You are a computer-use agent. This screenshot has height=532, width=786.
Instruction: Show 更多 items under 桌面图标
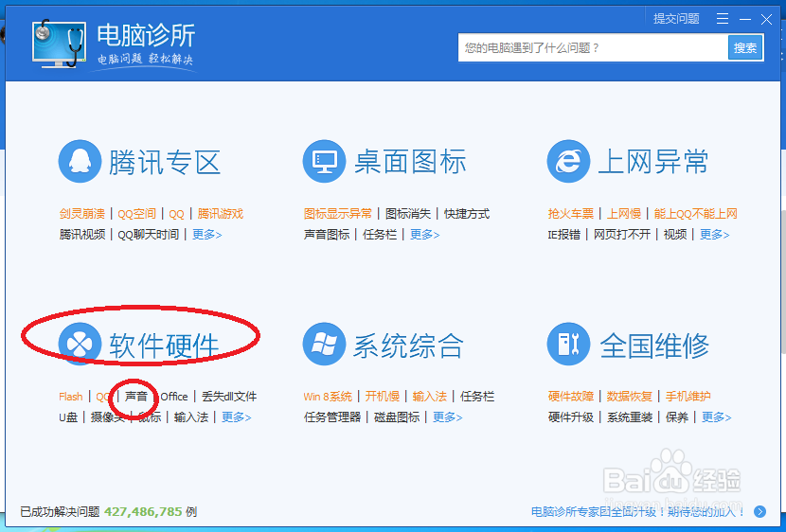click(424, 235)
